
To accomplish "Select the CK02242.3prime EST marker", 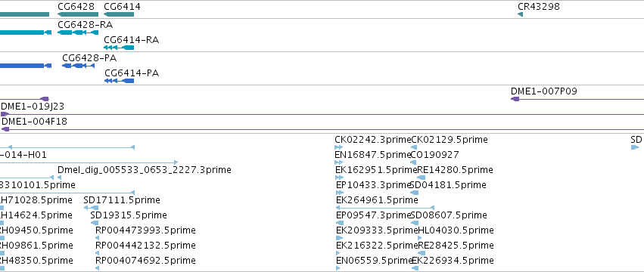I will click(x=339, y=147).
